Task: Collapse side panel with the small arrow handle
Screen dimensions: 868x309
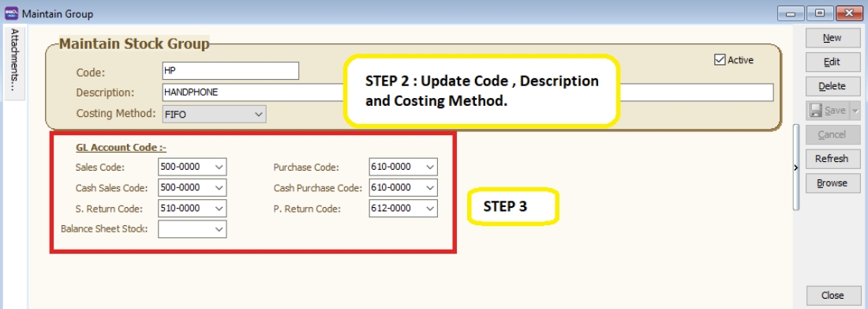Action: (x=796, y=168)
